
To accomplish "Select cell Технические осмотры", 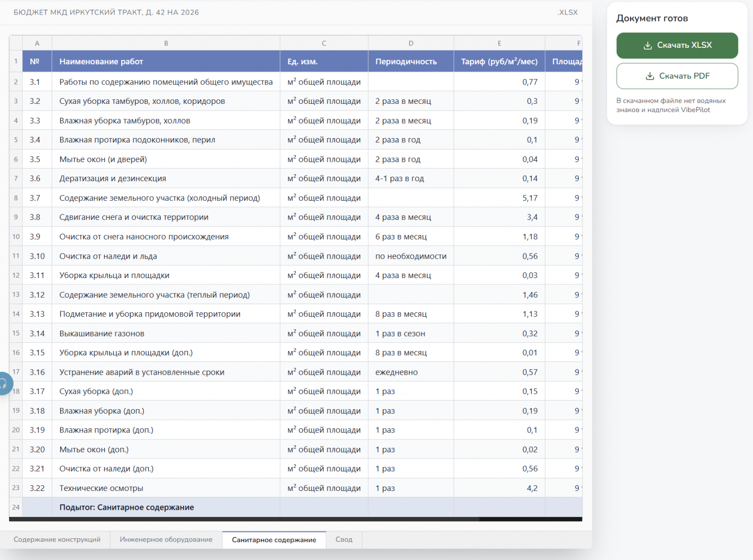I will coord(166,488).
